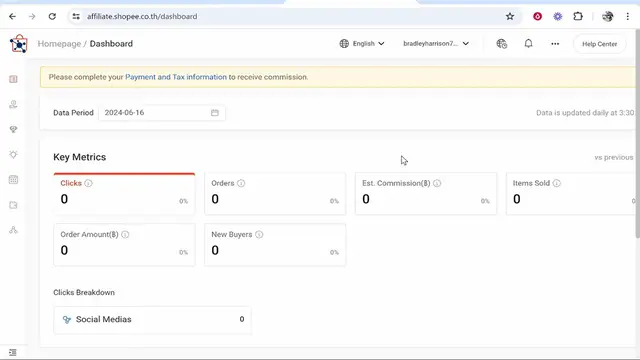Click the Data Period date field
Viewport: 640px width, 360px height.
tap(162, 113)
